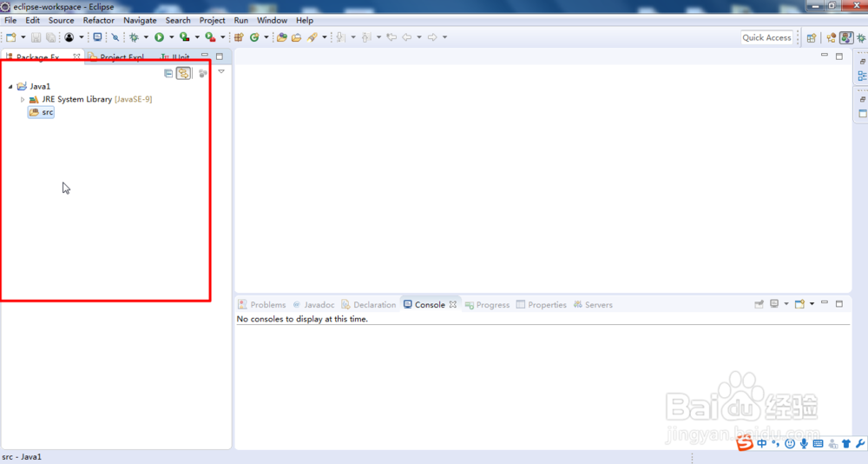Open the Open Console dropdown arrow
Image resolution: width=868 pixels, height=464 pixels.
(x=812, y=304)
